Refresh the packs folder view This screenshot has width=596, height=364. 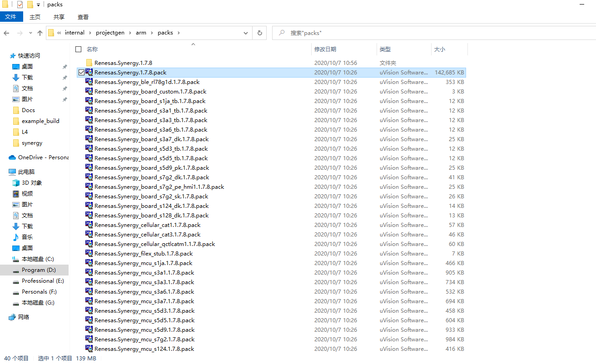click(x=259, y=33)
